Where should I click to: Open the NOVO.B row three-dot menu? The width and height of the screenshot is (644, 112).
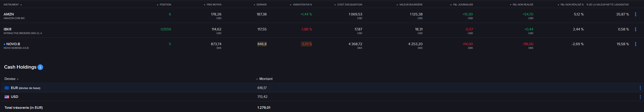(x=636, y=44)
